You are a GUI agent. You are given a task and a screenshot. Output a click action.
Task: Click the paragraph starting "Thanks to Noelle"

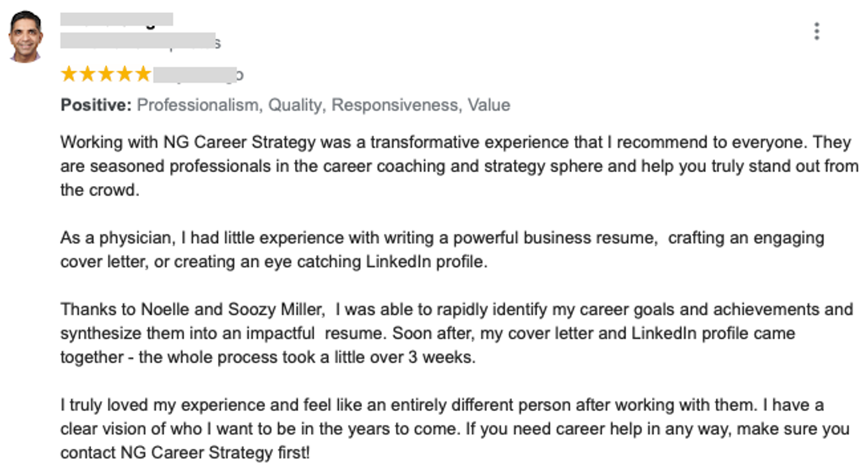tap(446, 333)
